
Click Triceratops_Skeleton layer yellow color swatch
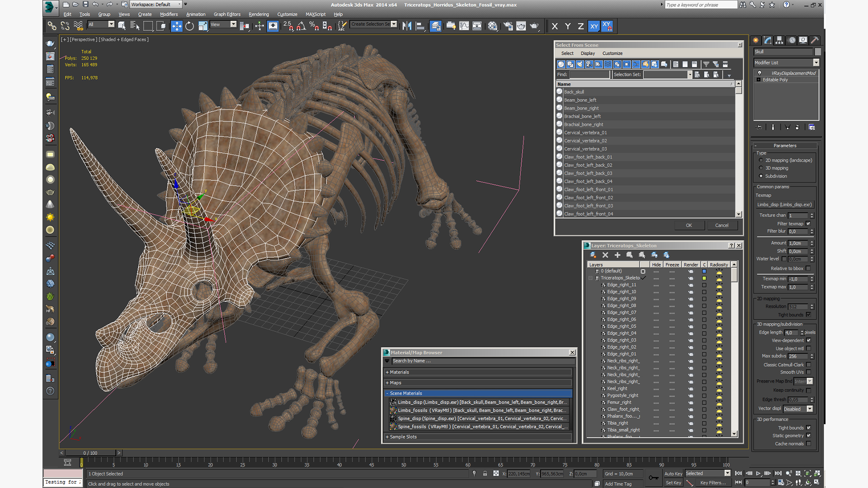(704, 278)
